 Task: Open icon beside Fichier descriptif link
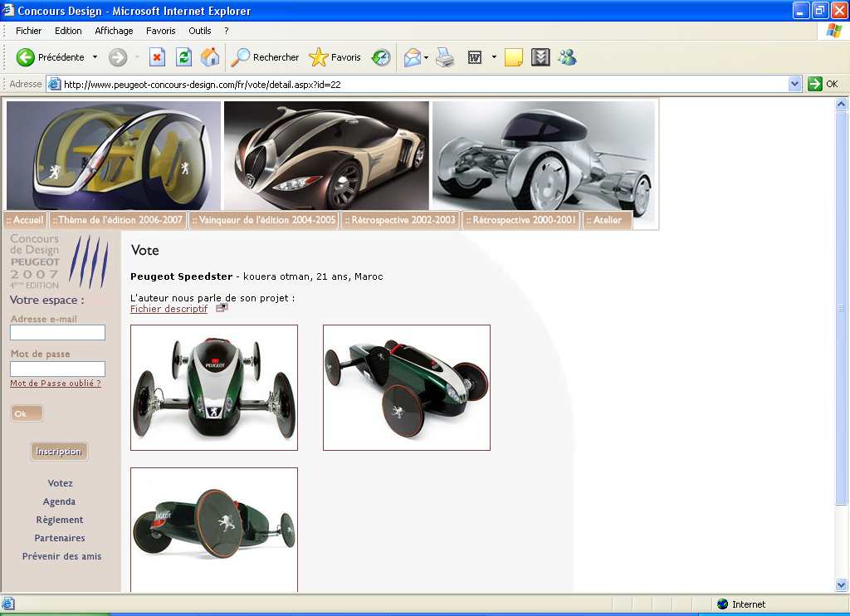(222, 308)
